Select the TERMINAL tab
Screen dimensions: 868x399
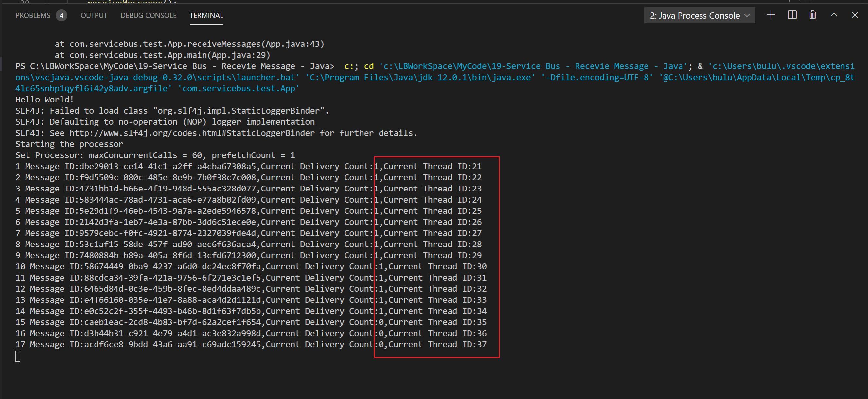click(x=206, y=15)
